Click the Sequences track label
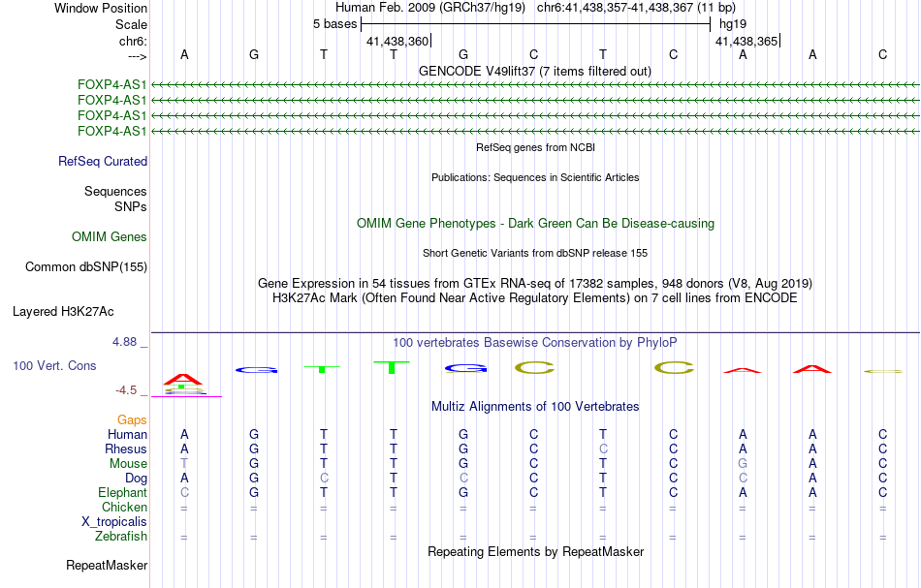921x588 pixels. [x=115, y=191]
